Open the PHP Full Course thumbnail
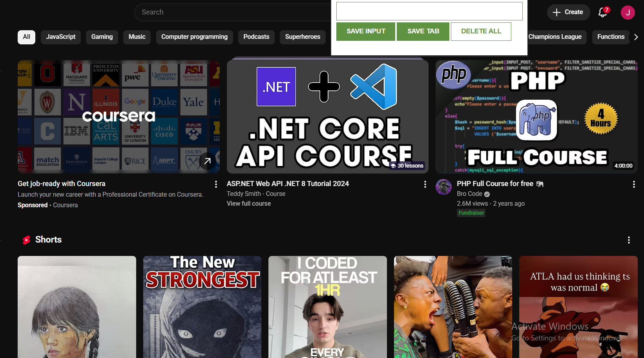 click(536, 117)
